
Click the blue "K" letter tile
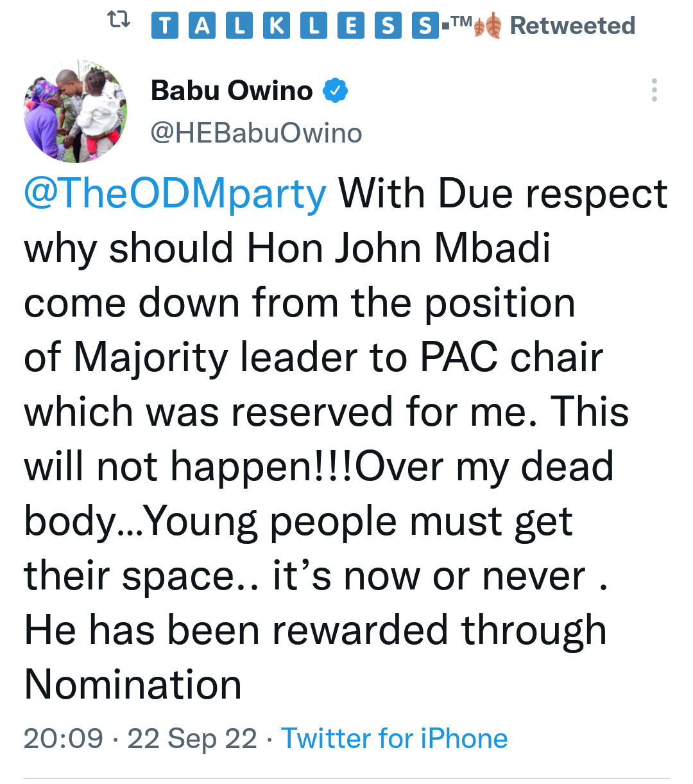[276, 26]
